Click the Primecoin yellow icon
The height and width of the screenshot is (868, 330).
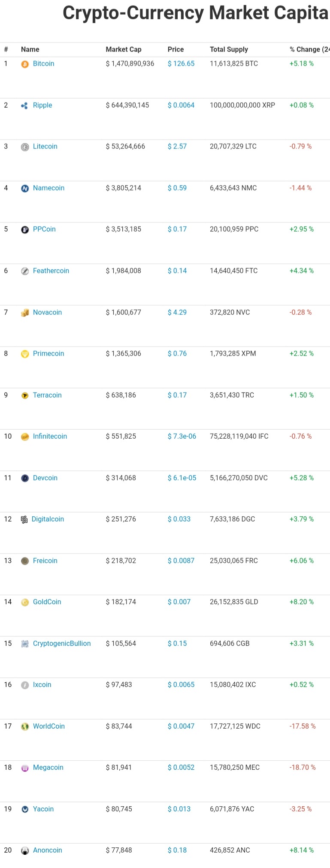tap(25, 354)
